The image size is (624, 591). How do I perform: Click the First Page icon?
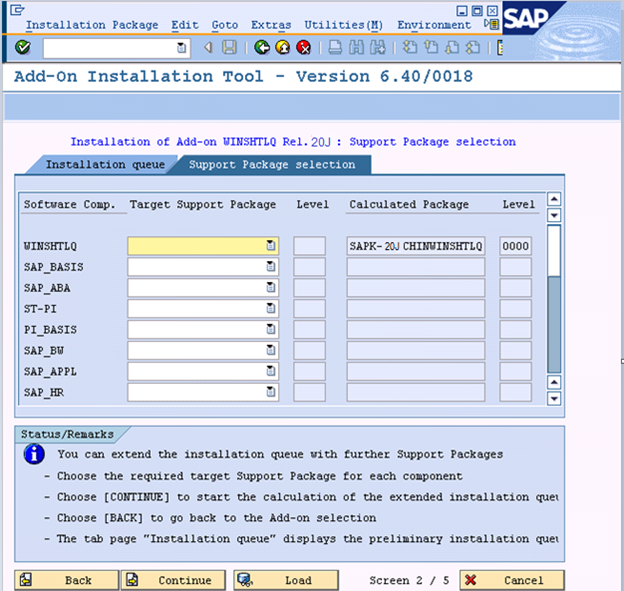[x=410, y=48]
